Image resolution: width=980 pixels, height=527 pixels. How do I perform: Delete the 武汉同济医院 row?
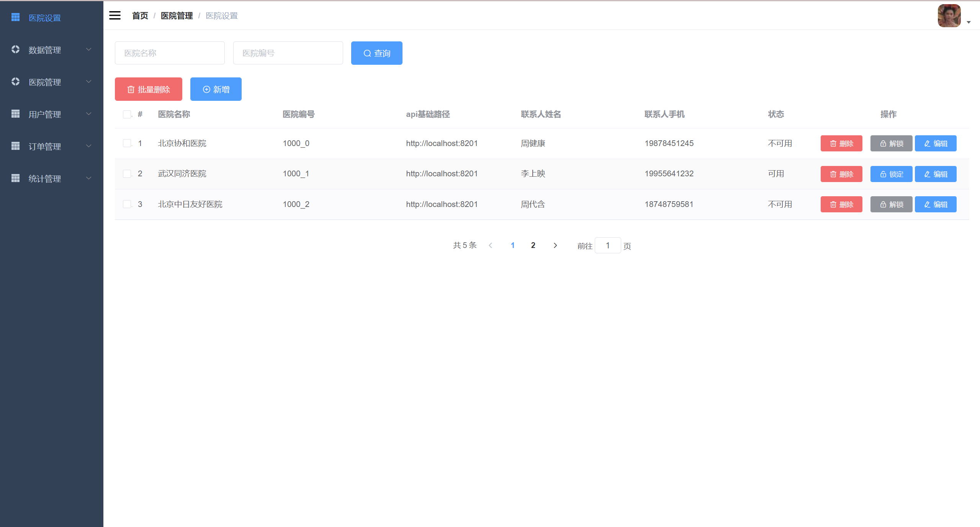[841, 174]
